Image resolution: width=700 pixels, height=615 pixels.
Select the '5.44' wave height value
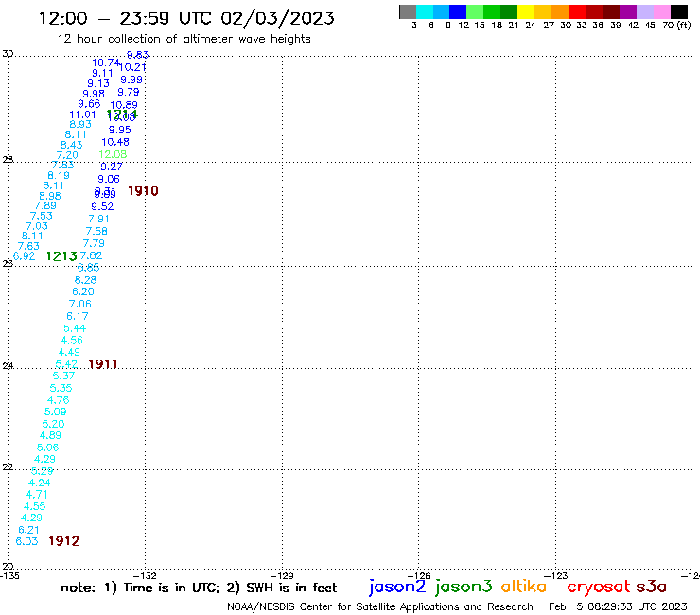pos(75,328)
